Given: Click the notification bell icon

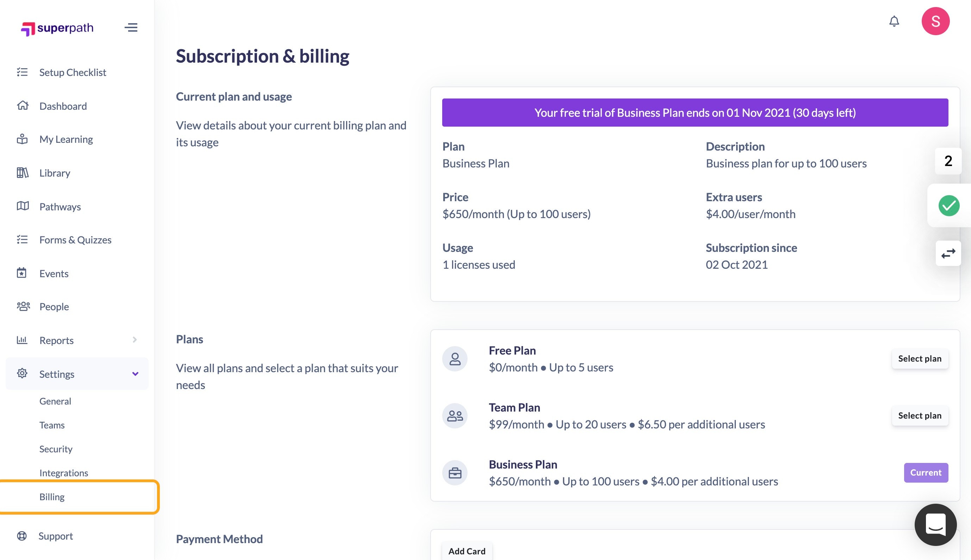Looking at the screenshot, I should click(894, 21).
